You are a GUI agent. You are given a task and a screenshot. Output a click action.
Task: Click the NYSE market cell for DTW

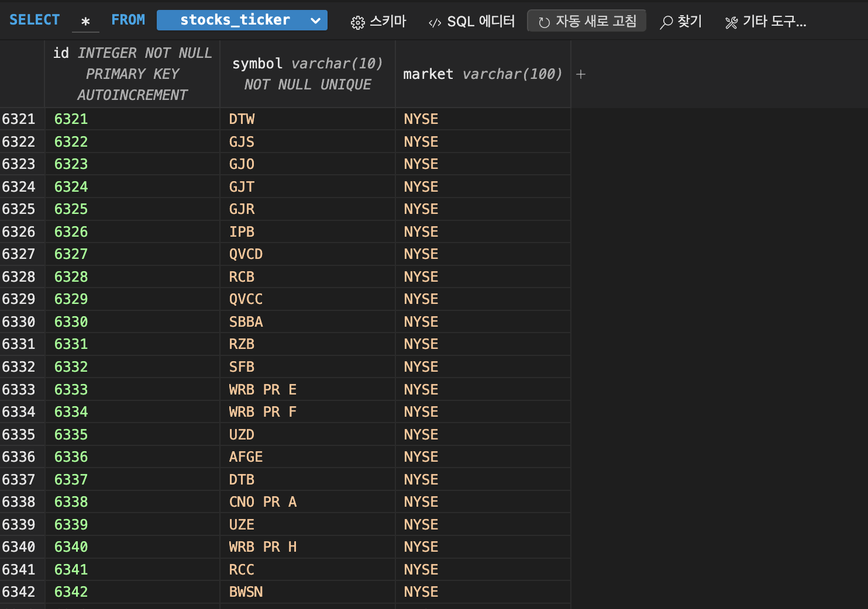click(x=483, y=119)
